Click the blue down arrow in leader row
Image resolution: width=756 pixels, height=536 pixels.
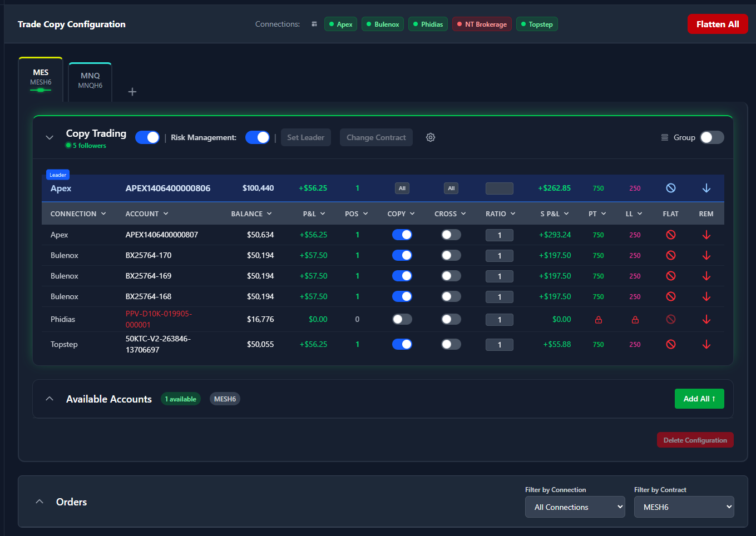(706, 188)
